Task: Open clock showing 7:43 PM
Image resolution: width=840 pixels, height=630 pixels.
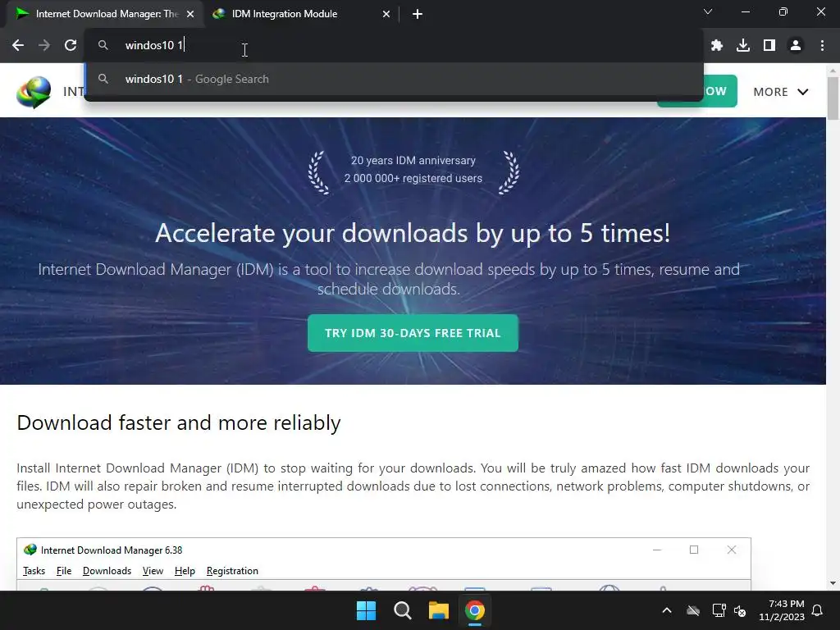Action: coord(782,610)
